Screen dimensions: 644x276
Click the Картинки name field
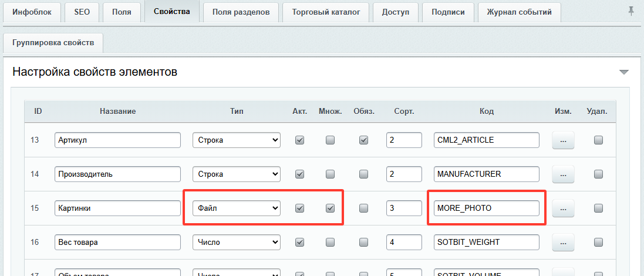pos(117,208)
